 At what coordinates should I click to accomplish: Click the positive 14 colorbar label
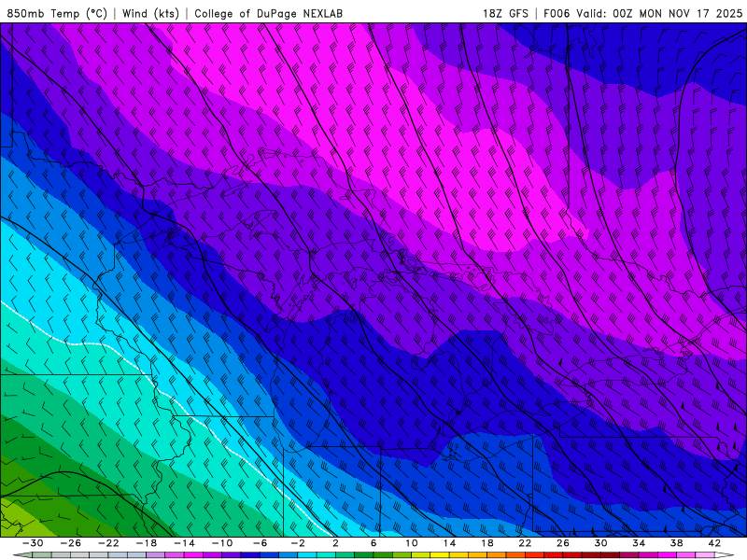pos(449,543)
